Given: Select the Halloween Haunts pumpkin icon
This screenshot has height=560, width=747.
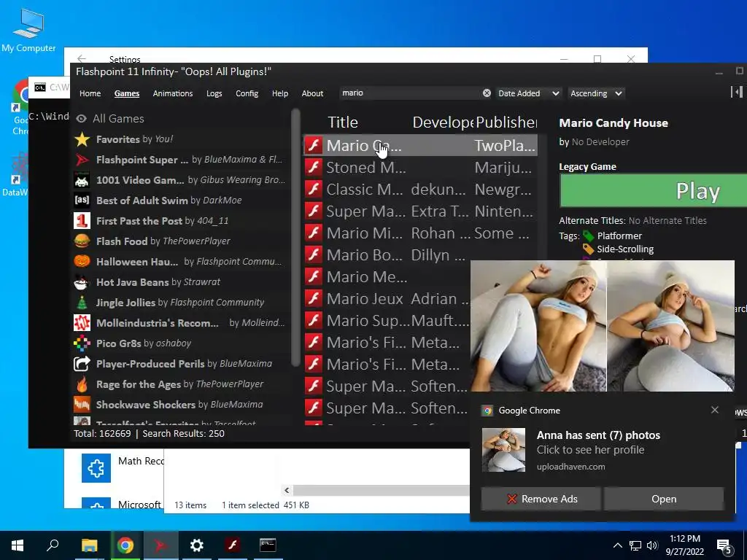Looking at the screenshot, I should [x=82, y=262].
